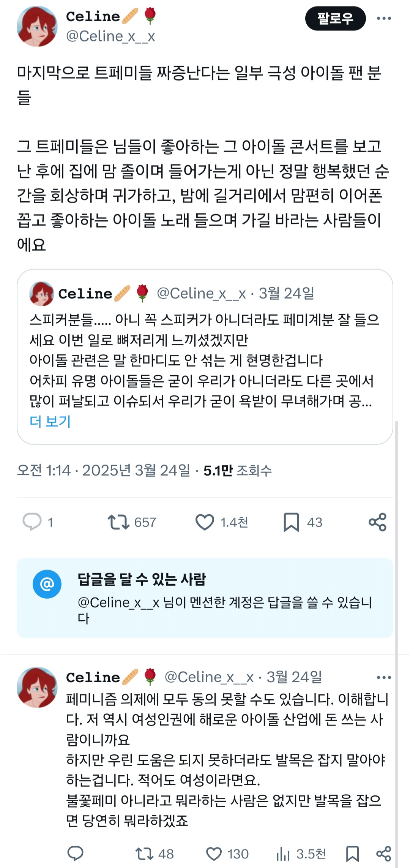Retweet the reply with 48 reposts
Image resolution: width=410 pixels, height=868 pixels.
[144, 854]
